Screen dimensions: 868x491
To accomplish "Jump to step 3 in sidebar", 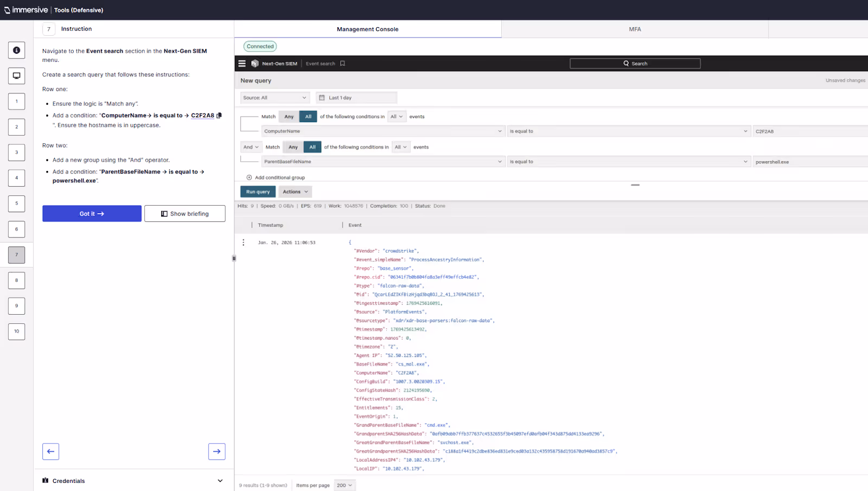I will (x=16, y=152).
